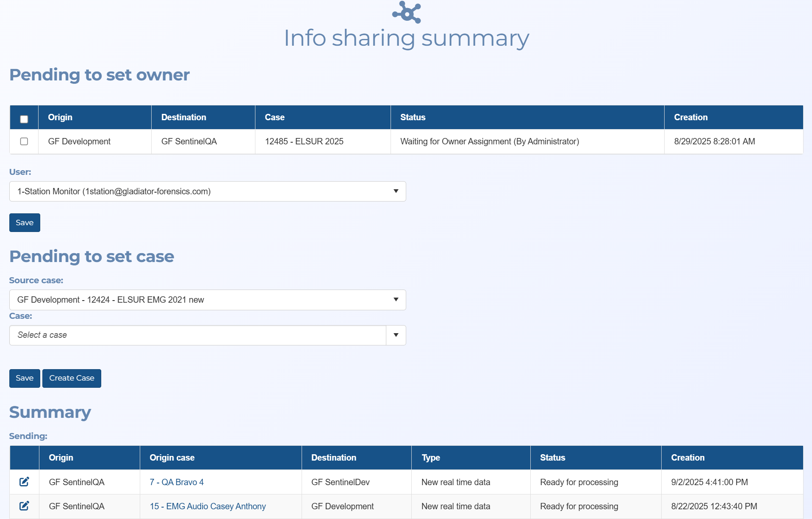Click the Select a case input field

(x=197, y=335)
